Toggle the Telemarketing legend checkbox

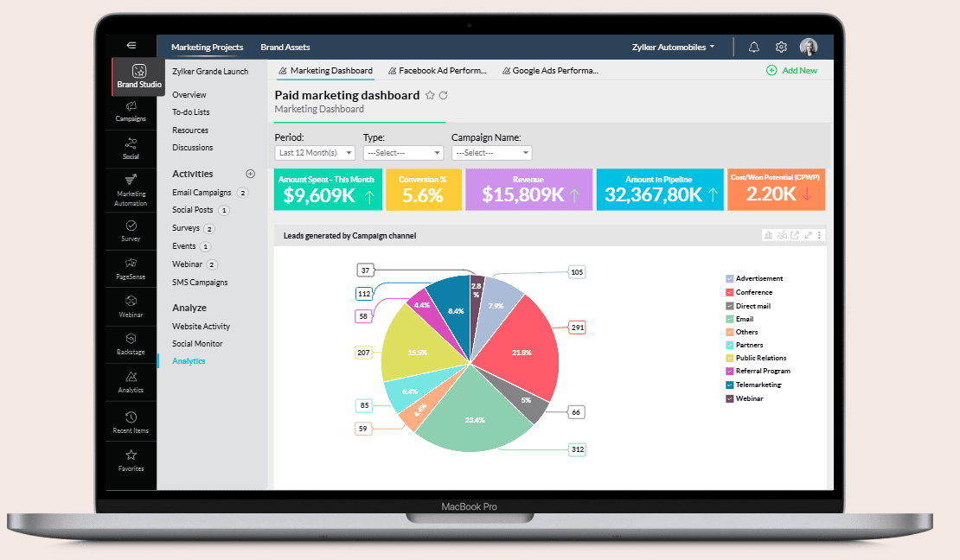(730, 385)
